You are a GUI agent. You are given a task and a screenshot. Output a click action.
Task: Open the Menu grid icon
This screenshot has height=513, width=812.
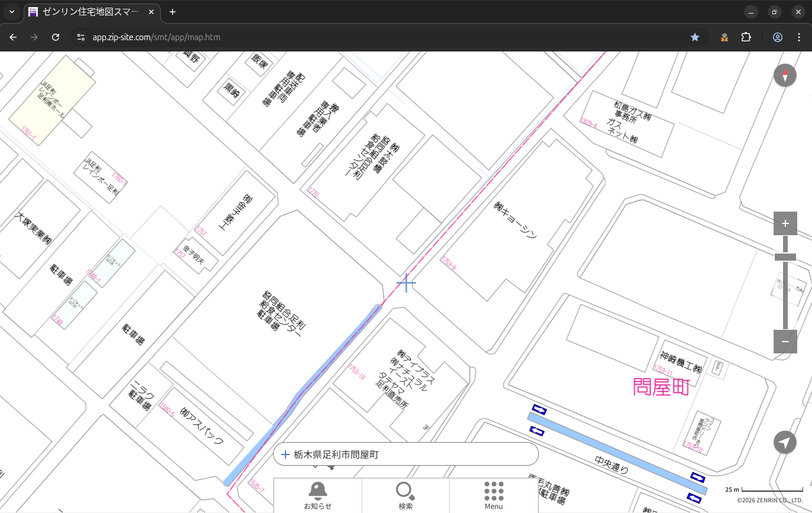click(x=493, y=495)
